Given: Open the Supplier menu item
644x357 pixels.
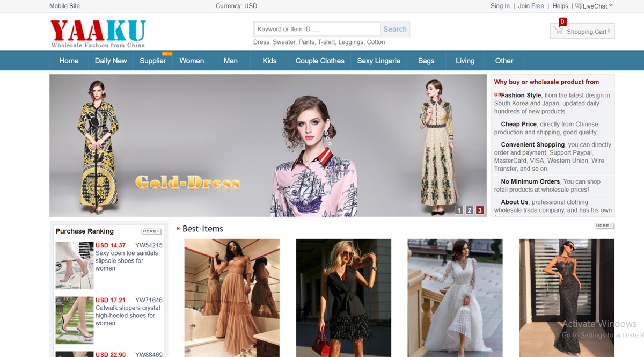Looking at the screenshot, I should pos(153,61).
